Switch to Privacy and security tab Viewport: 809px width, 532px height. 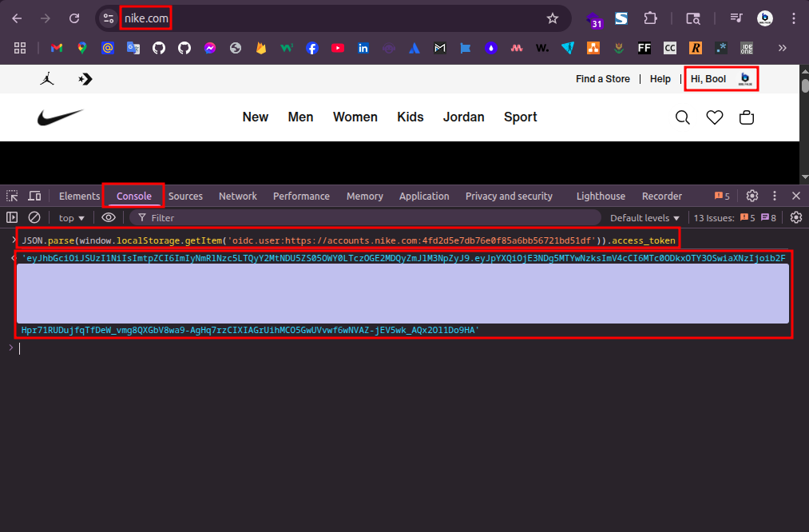coord(509,196)
